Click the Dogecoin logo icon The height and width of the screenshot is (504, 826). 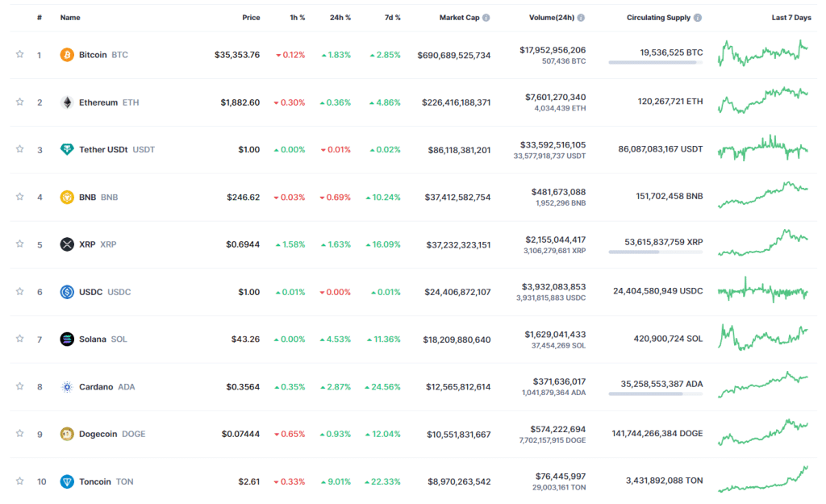(x=67, y=434)
